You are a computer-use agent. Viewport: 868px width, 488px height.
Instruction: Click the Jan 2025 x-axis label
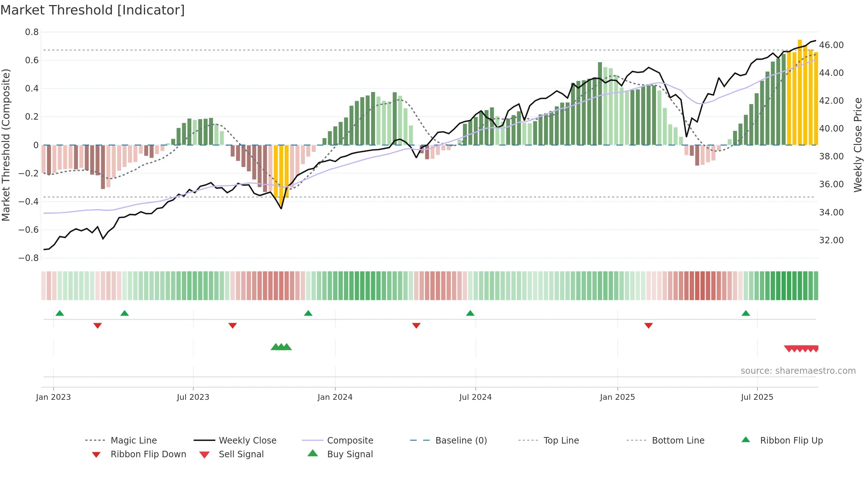click(x=618, y=397)
